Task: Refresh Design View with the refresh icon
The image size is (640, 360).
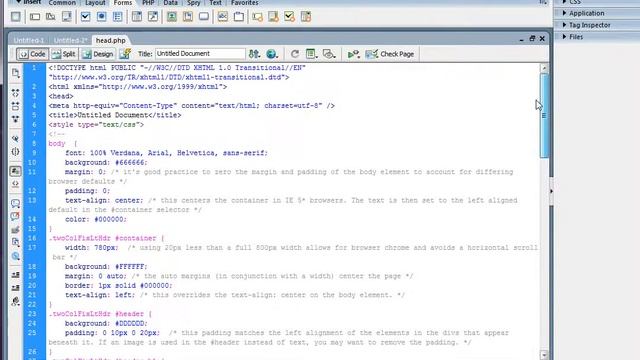Action: pyautogui.click(x=295, y=54)
